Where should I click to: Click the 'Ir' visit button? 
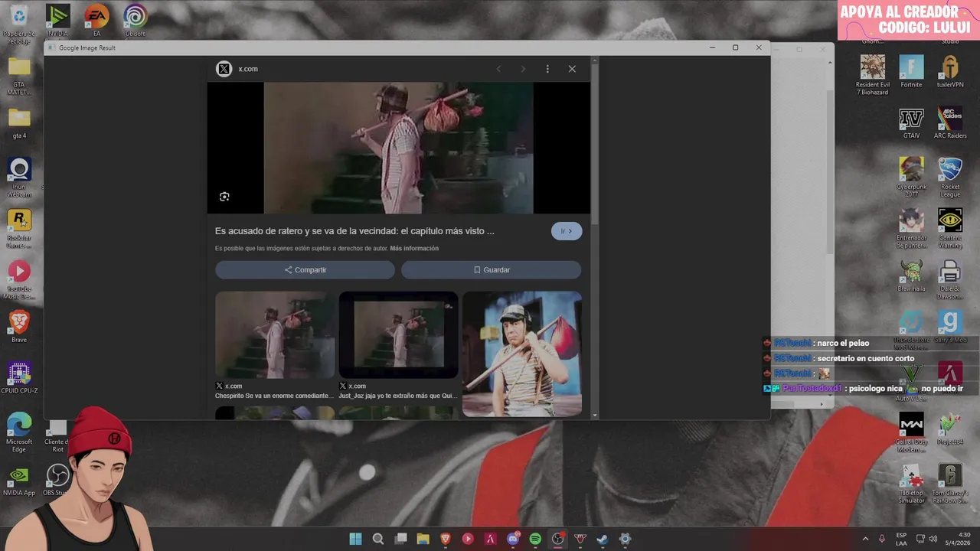pos(567,231)
